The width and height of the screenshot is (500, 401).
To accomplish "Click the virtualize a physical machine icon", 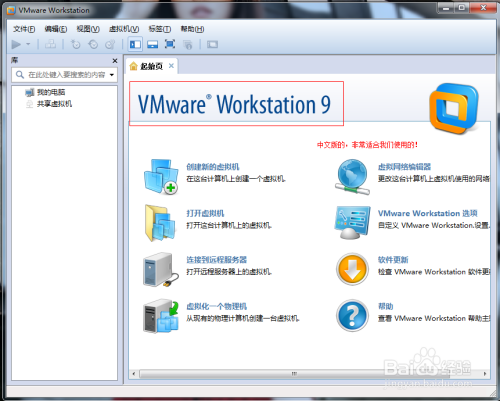I will coord(161,316).
